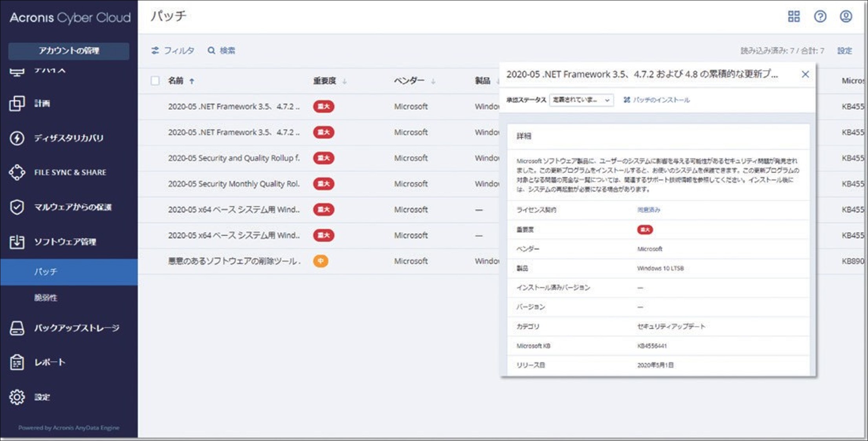Select パッチ submenu item
This screenshot has width=868, height=441.
coord(69,272)
